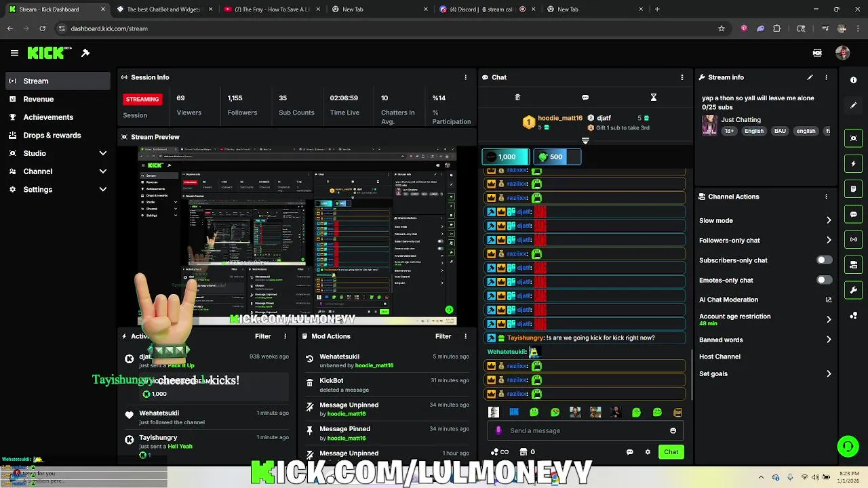Click the pin icon beside the Kick logo

pos(85,53)
